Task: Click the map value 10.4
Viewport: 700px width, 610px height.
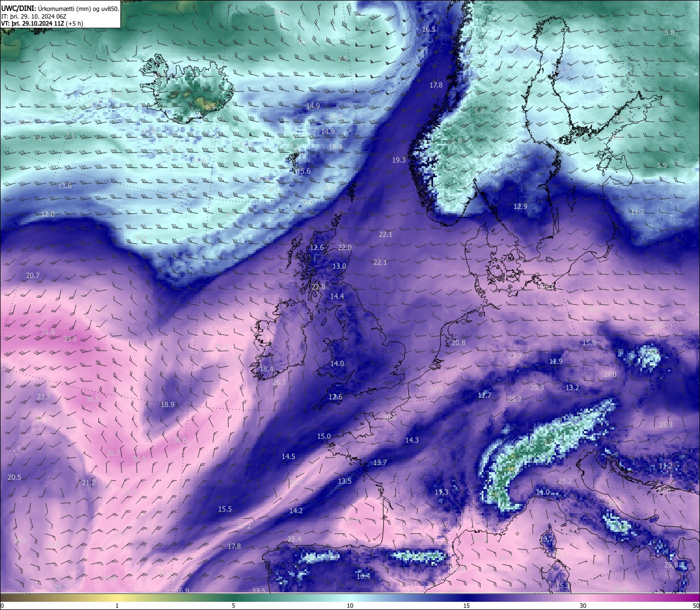Action: [x=363, y=577]
